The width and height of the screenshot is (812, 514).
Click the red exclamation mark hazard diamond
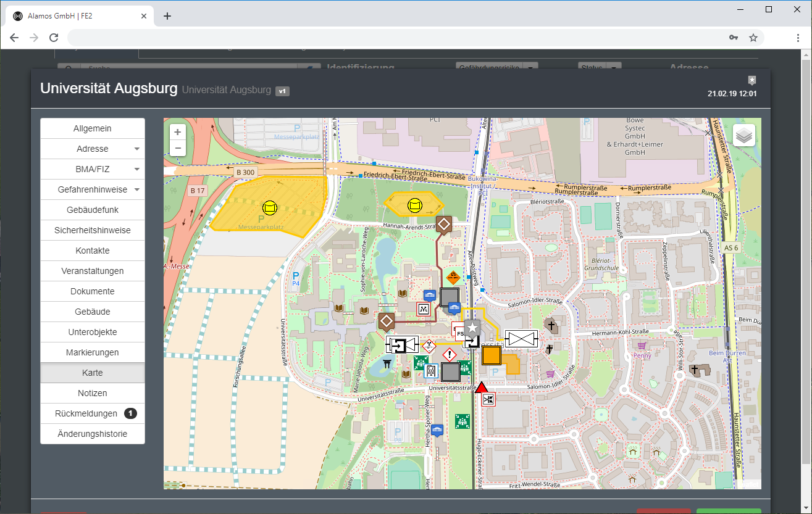click(450, 355)
